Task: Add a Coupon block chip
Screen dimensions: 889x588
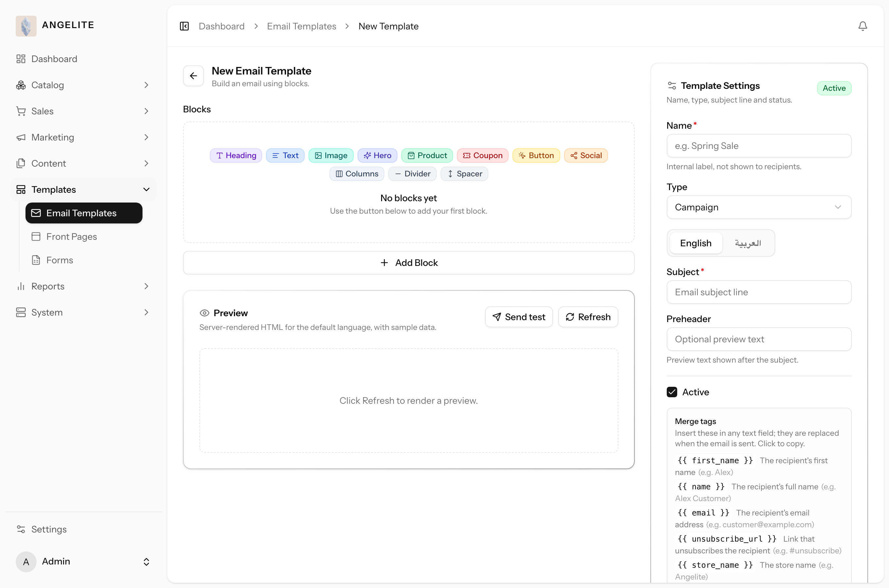Action: click(x=483, y=155)
